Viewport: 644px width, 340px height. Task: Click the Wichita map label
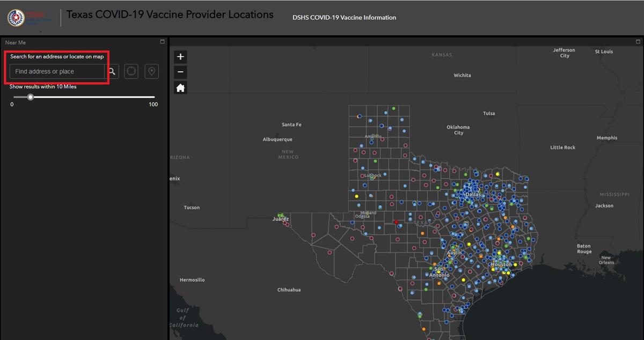[462, 75]
